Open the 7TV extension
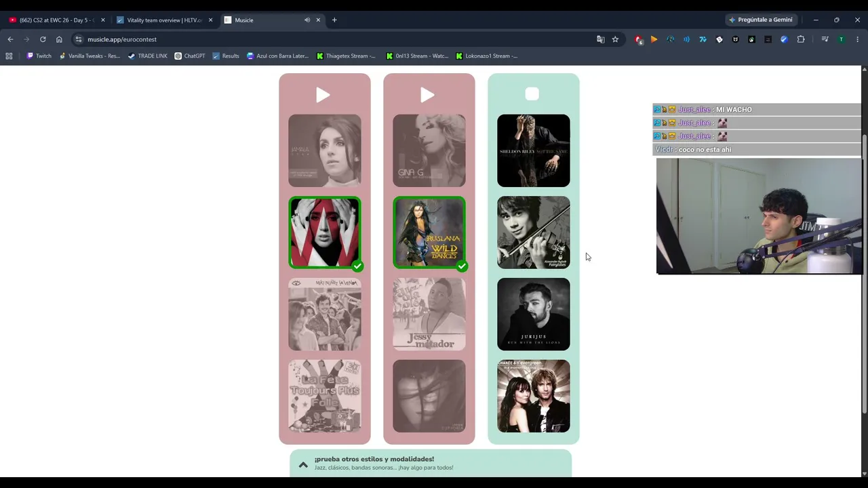 click(x=703, y=39)
